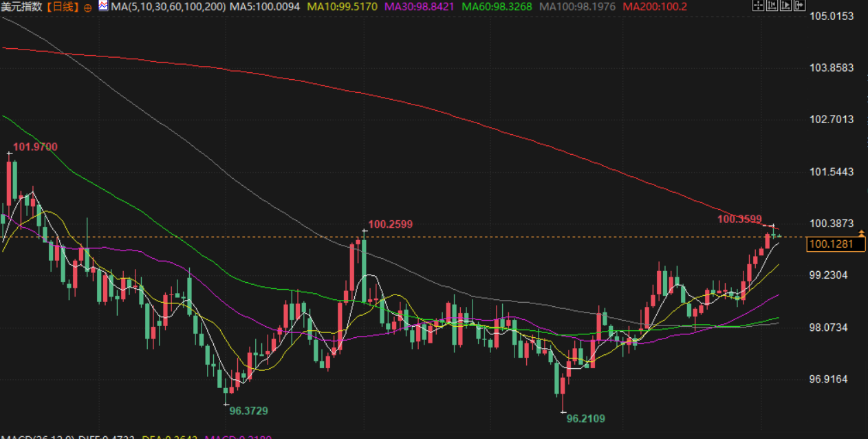Click the 96.3729 low price label
The image size is (868, 439).
pyautogui.click(x=249, y=411)
